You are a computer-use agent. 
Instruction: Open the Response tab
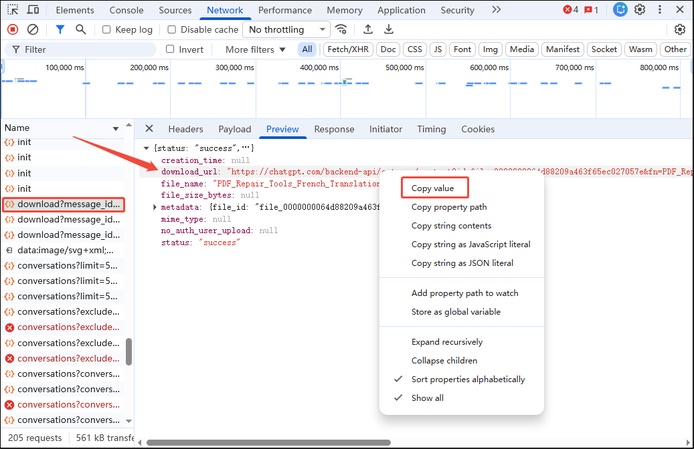click(334, 129)
